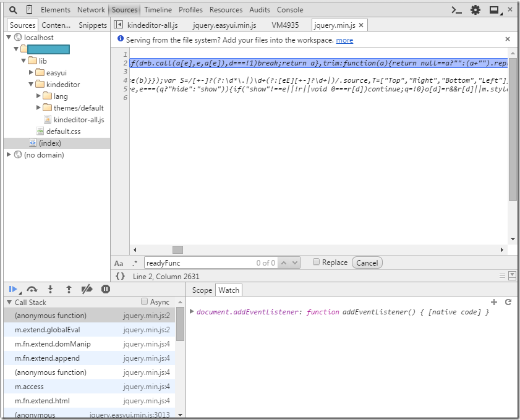
Task: Open the Scope tab in debugger sidebar
Action: [x=202, y=290]
